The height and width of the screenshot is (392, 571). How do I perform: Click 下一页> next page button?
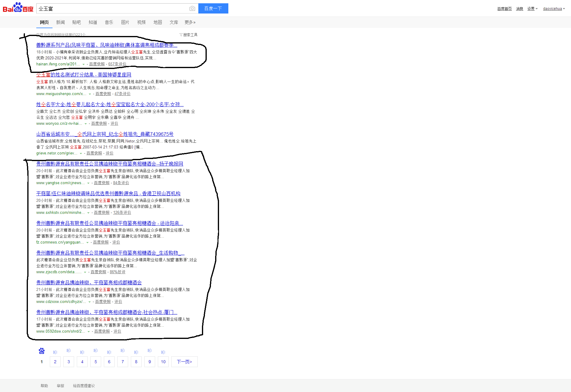tap(185, 362)
